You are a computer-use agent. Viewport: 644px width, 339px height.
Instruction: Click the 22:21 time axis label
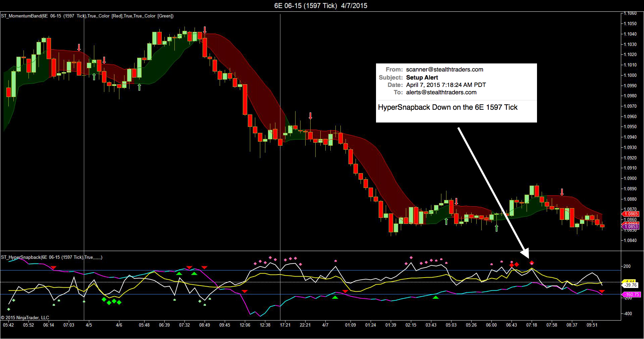pos(305,325)
